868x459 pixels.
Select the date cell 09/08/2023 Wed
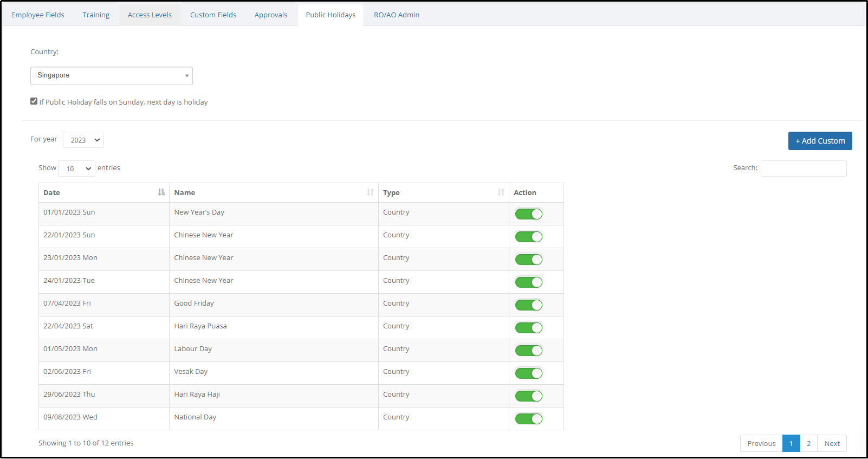tap(104, 419)
